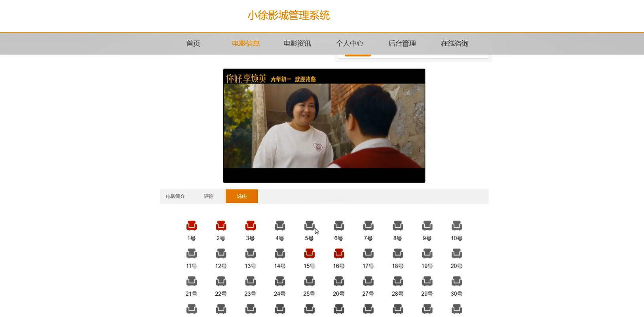Select seat icon 17号
The image size is (644, 317).
(368, 253)
